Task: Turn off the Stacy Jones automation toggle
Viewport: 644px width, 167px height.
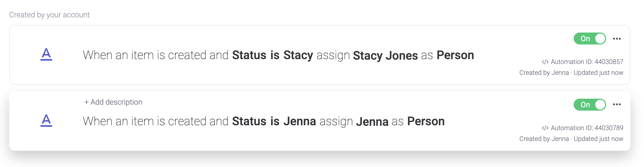Action: coord(590,39)
